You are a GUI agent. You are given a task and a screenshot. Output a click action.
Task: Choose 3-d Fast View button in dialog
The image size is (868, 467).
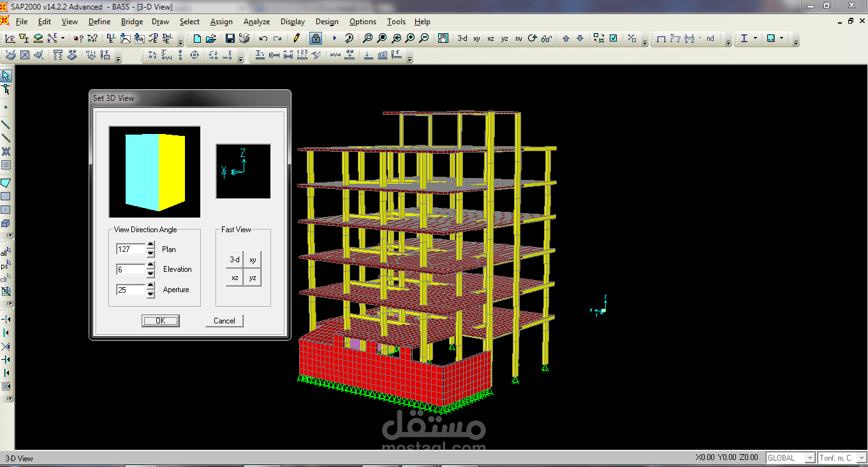tap(235, 260)
